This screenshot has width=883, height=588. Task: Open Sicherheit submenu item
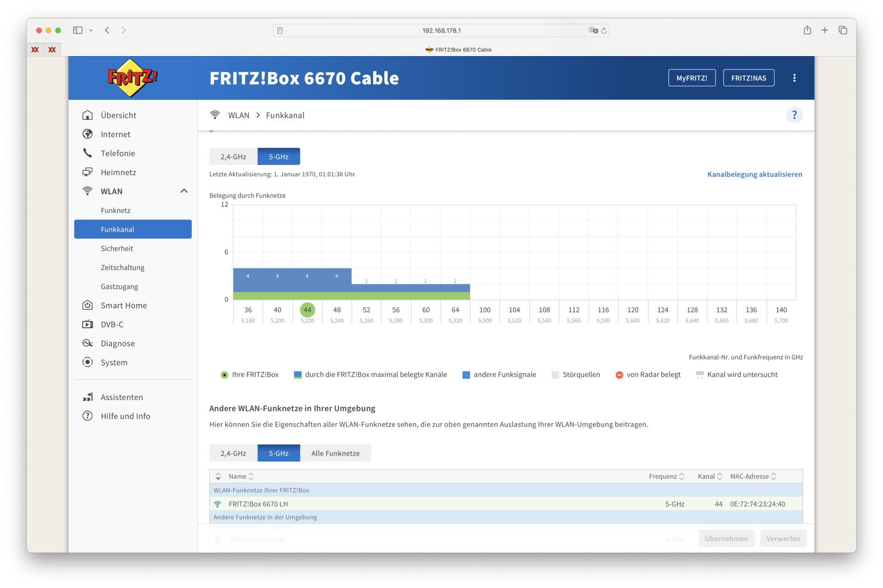pyautogui.click(x=132, y=248)
